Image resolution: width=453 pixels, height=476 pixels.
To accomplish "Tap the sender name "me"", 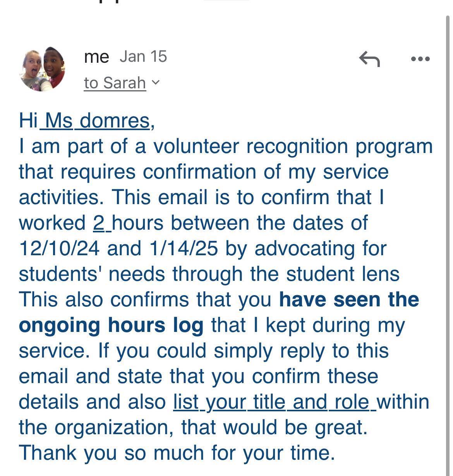I will click(x=96, y=57).
